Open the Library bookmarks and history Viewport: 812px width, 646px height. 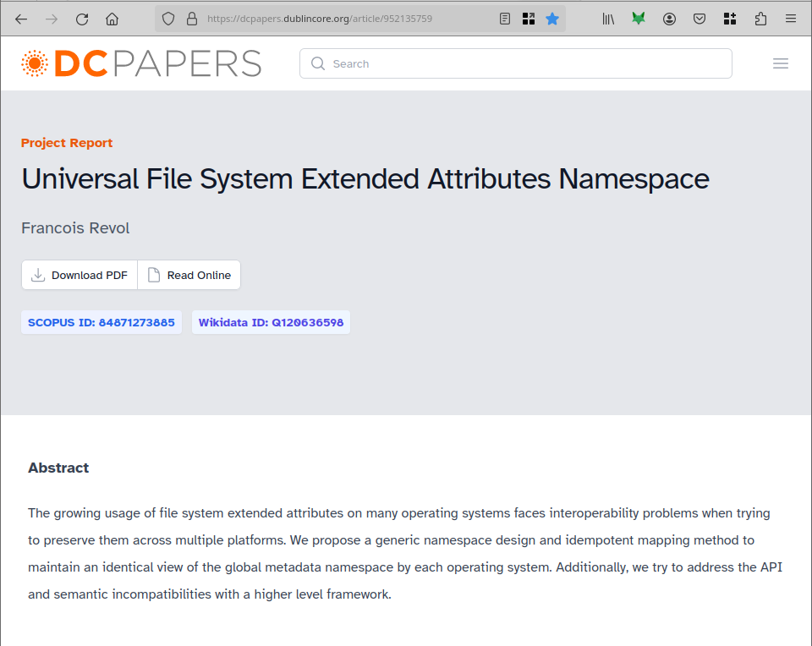(x=608, y=19)
